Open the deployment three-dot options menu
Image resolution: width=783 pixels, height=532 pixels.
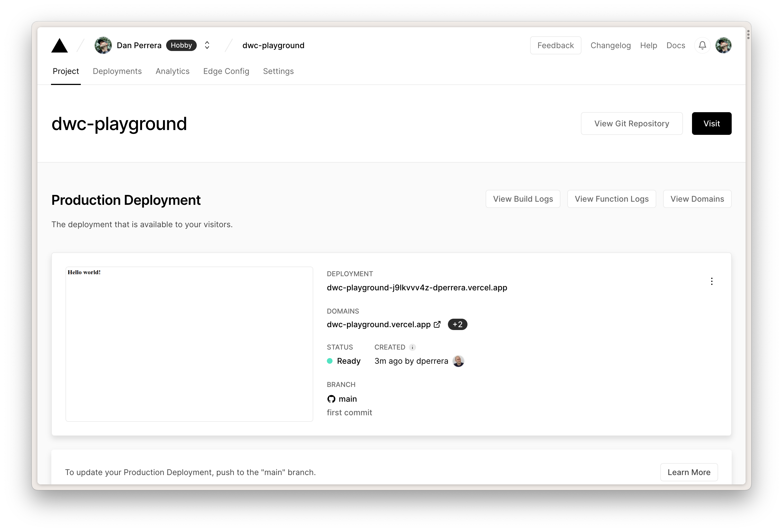pyautogui.click(x=712, y=281)
